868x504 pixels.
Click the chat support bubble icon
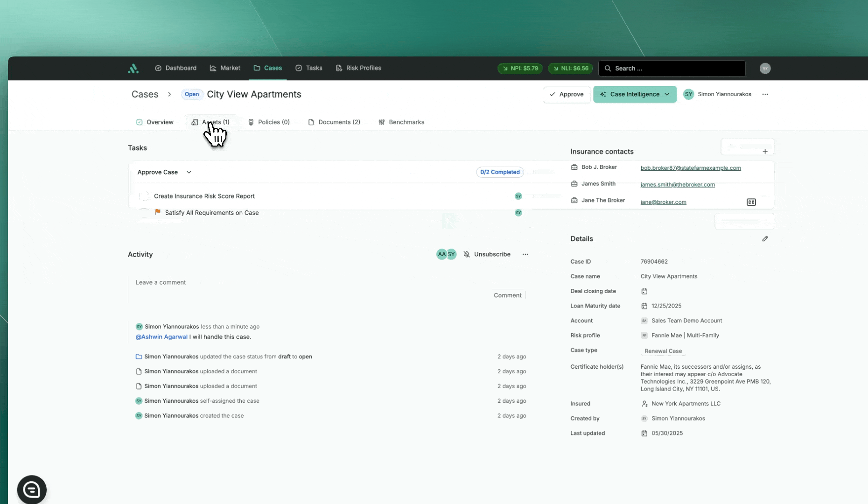point(32,490)
